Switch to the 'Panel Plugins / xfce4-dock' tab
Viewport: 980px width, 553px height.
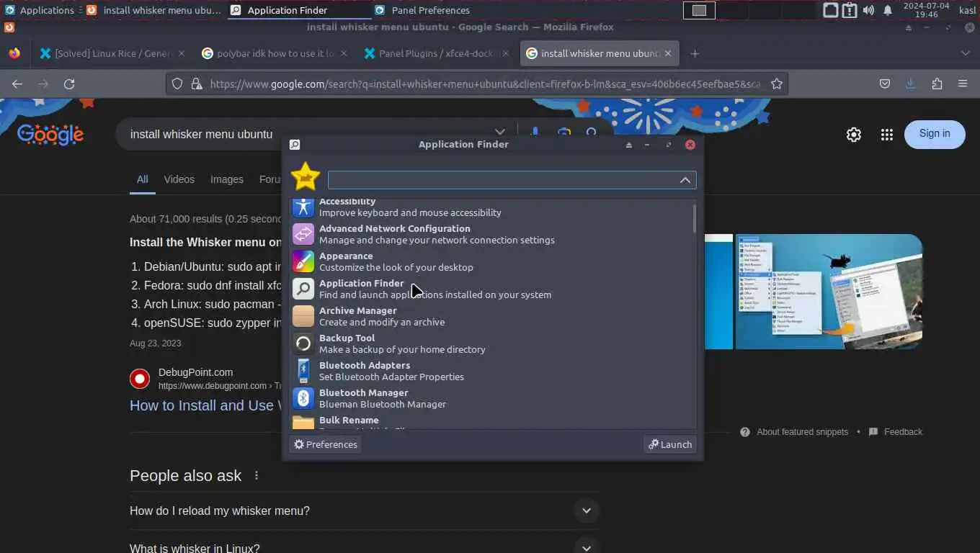(x=437, y=53)
